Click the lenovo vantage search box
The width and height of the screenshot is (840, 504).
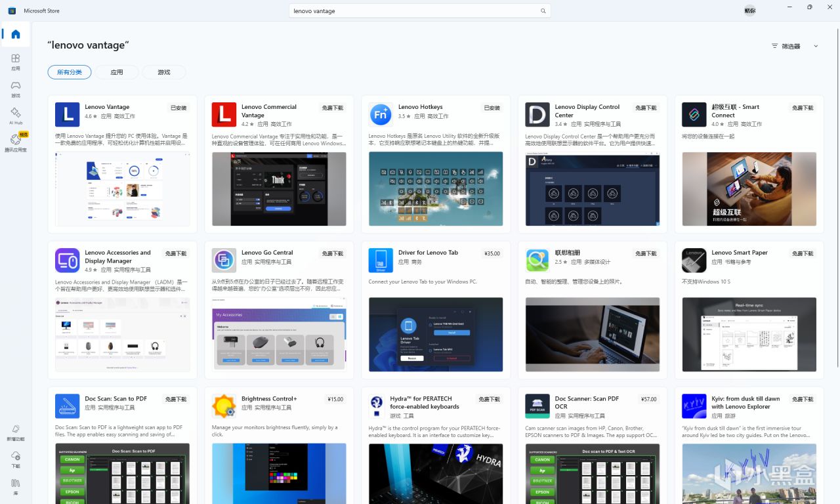point(420,11)
